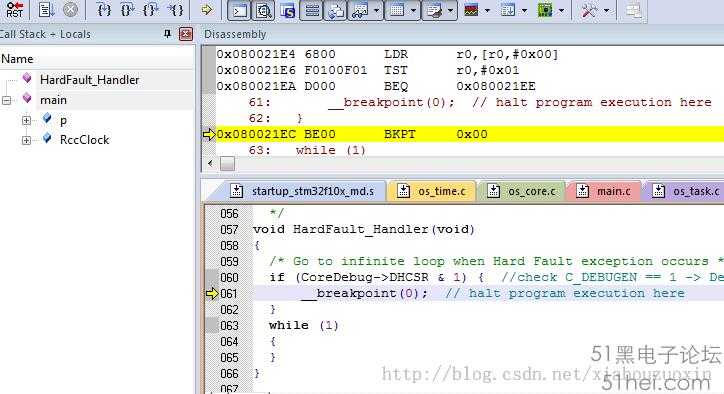Expand the p local variable
The height and width of the screenshot is (394, 724).
point(26,121)
